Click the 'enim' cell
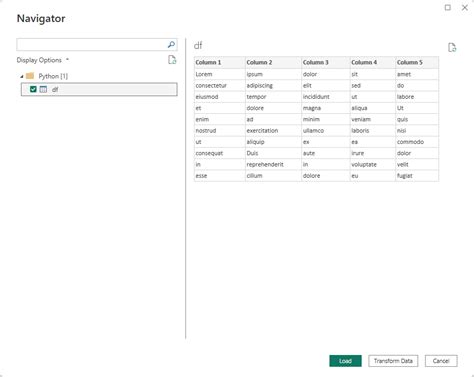Screen dimensions: 474x377 (220, 119)
